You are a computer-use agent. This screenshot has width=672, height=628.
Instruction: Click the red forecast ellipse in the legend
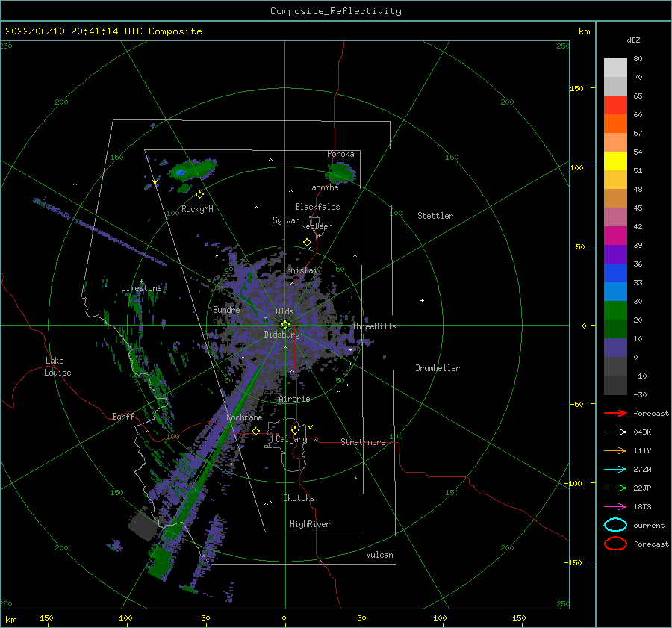[x=615, y=544]
